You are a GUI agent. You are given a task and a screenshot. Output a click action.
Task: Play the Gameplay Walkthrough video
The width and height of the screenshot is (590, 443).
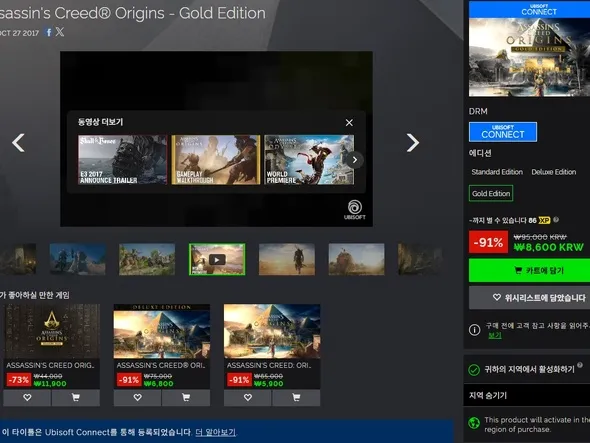[216, 160]
